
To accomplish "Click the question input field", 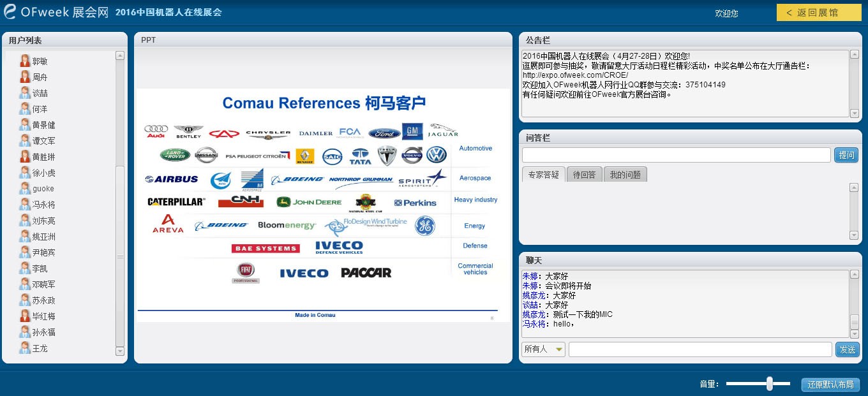I will (676, 155).
